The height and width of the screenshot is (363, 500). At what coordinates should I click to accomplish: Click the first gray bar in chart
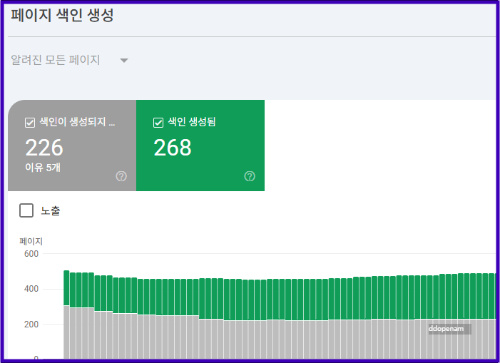click(x=66, y=332)
